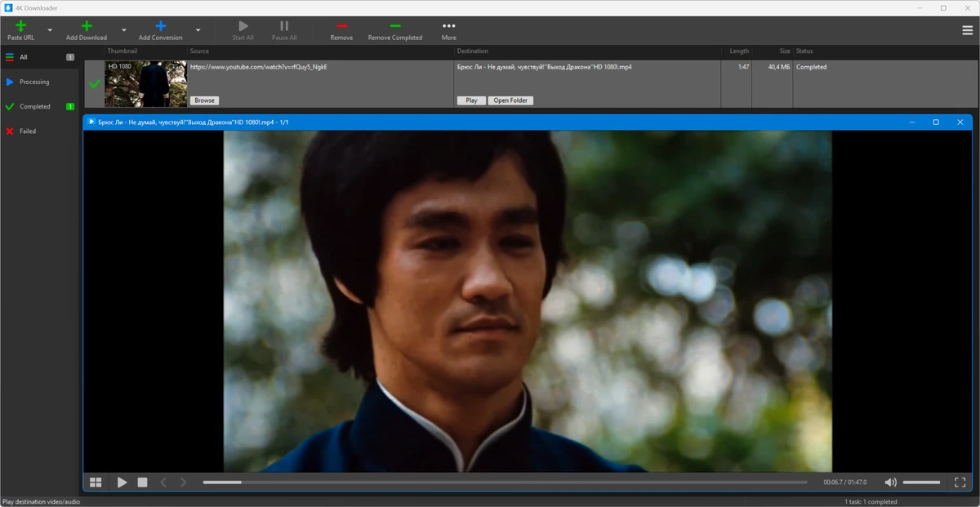Click the HD 1080 video thumbnail
The height and width of the screenshot is (507, 980).
point(145,84)
